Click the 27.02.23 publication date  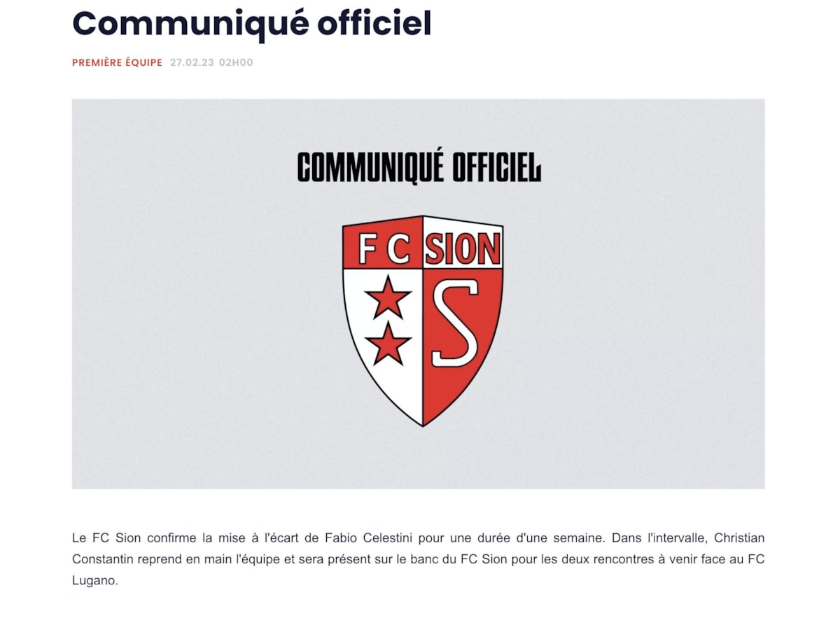[191, 63]
